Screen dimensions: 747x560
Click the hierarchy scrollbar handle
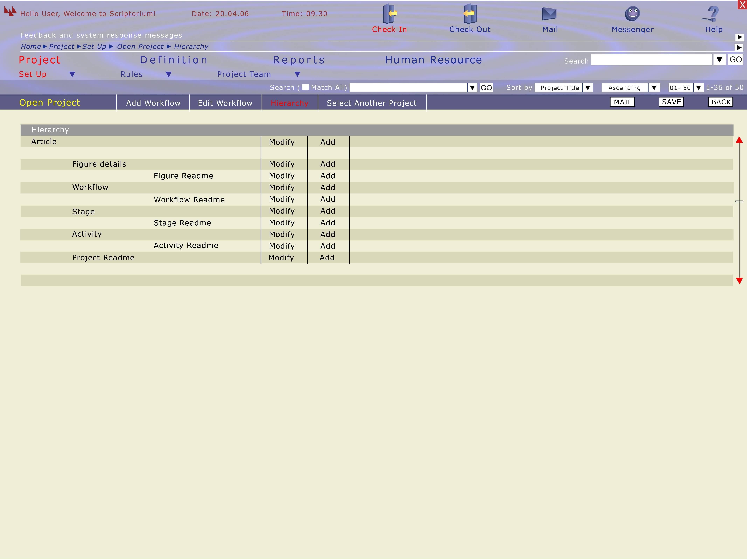(739, 201)
